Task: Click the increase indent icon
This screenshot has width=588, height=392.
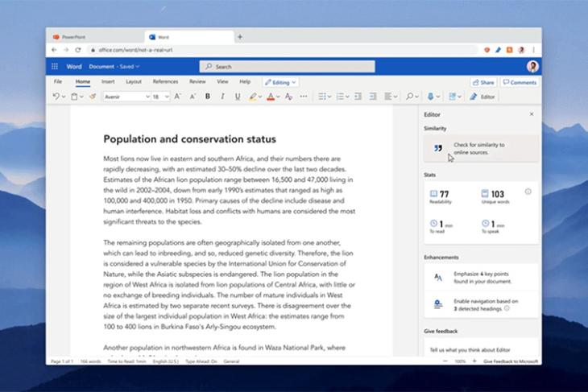Action: (x=373, y=97)
